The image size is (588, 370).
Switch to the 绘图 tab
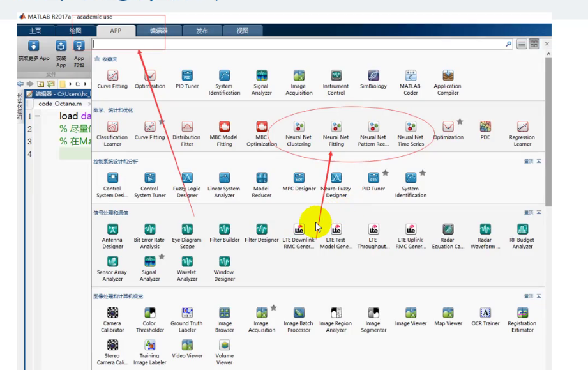[75, 31]
